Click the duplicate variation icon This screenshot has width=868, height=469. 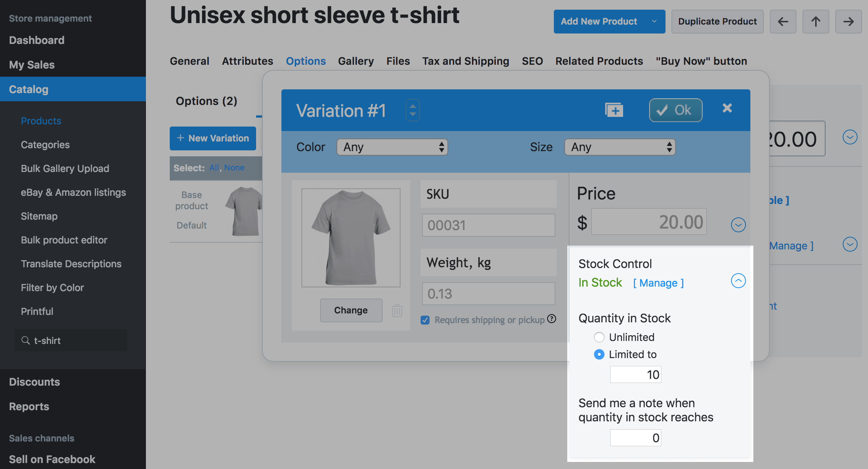pyautogui.click(x=614, y=110)
